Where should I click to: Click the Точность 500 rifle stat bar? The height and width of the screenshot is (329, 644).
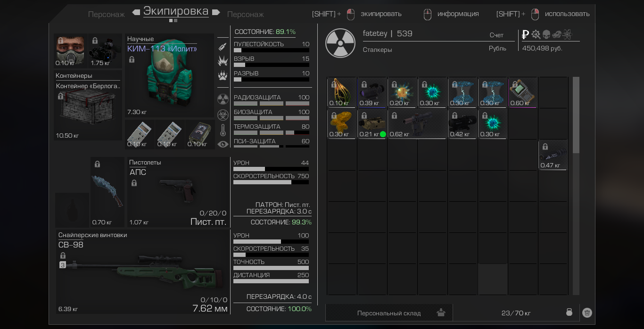(x=271, y=268)
